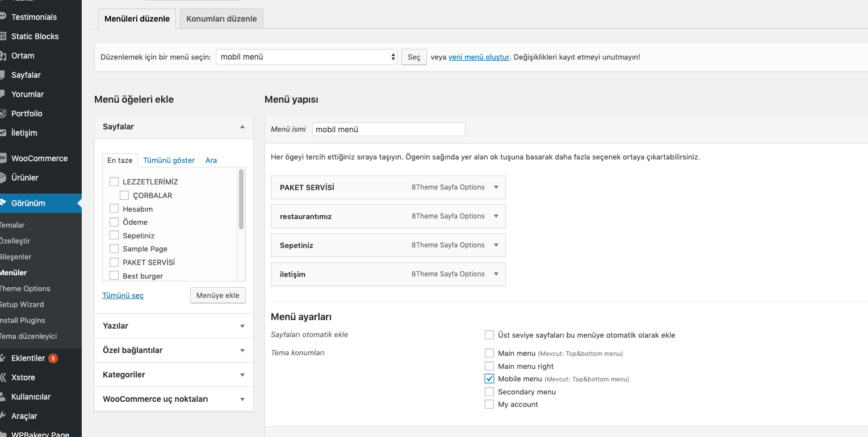Viewport: 868px width, 437px height.
Task: Click the Kullanıcılar user icon
Action: tap(3, 397)
